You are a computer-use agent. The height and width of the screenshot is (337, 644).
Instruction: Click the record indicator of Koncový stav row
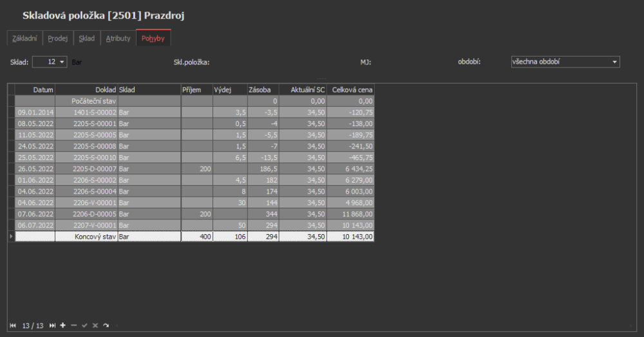click(x=11, y=237)
